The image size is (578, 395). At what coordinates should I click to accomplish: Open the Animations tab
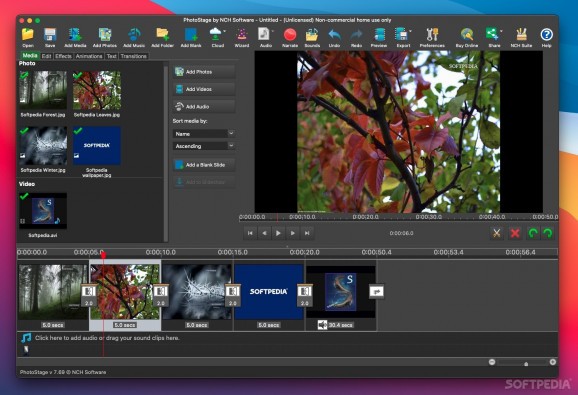(x=89, y=56)
